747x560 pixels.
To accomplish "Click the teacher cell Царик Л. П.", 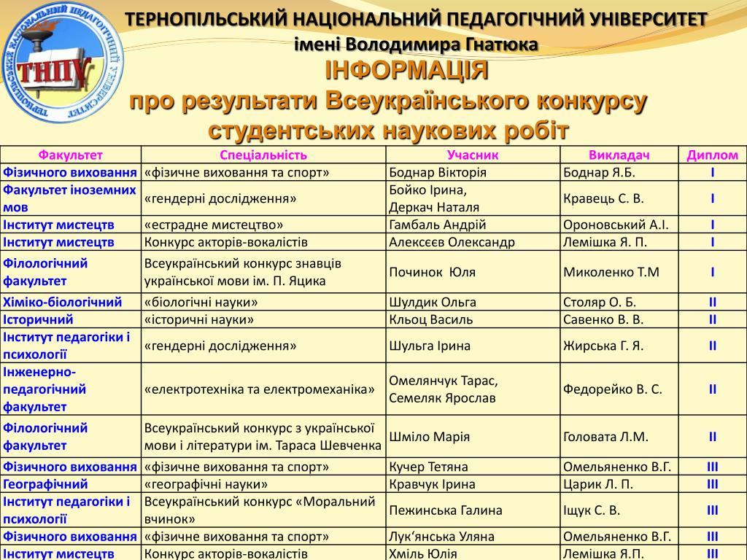I will [619, 484].
